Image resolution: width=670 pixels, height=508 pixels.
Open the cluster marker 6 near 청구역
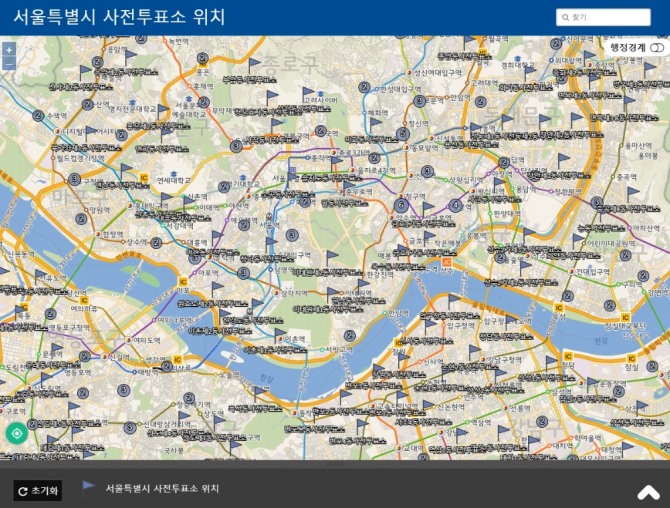[401, 206]
